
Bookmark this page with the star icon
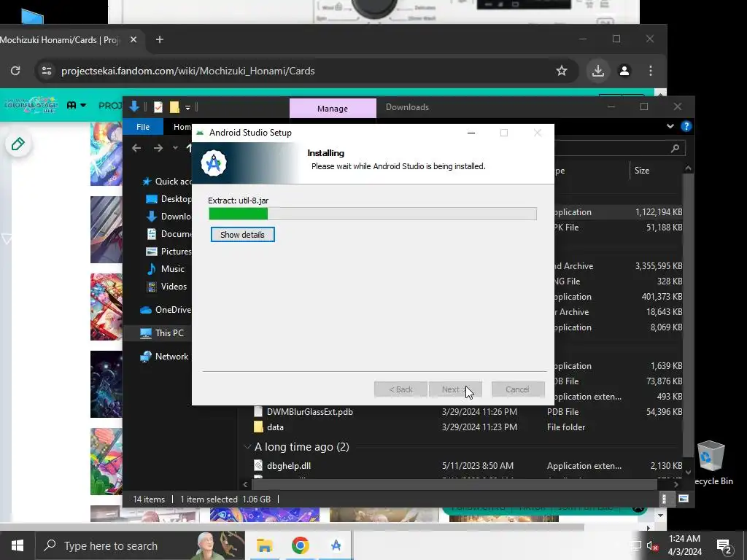coord(562,71)
